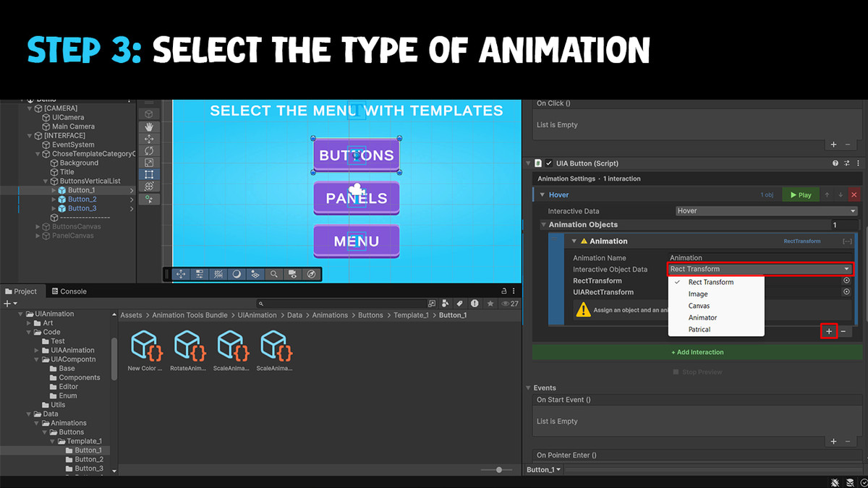Select the Transform tool in scene toolbar

tap(149, 186)
